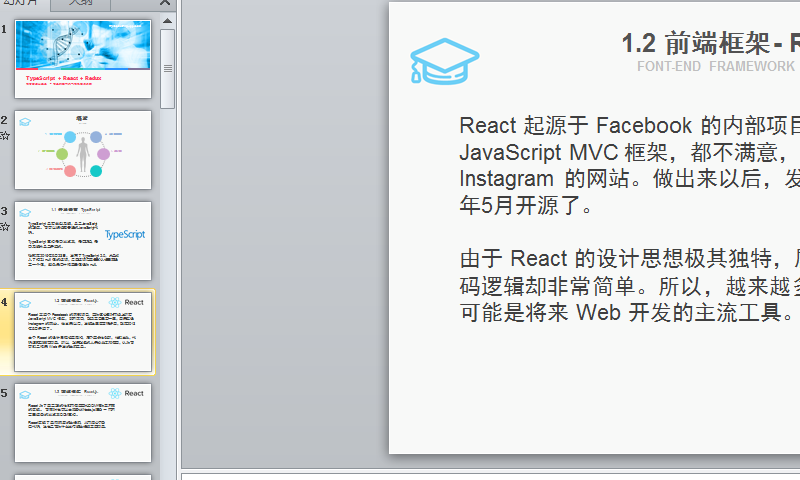Click the TypeScript logo in the slide 3 thumbnail

click(x=125, y=234)
